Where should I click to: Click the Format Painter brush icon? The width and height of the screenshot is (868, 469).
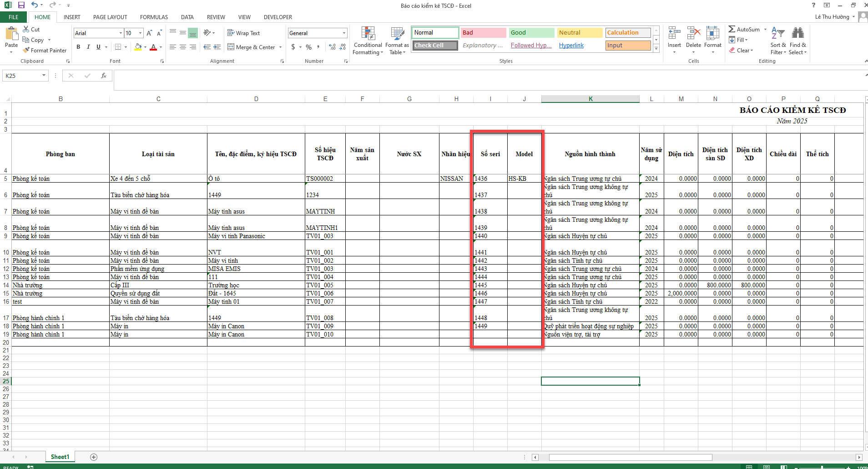(x=27, y=51)
